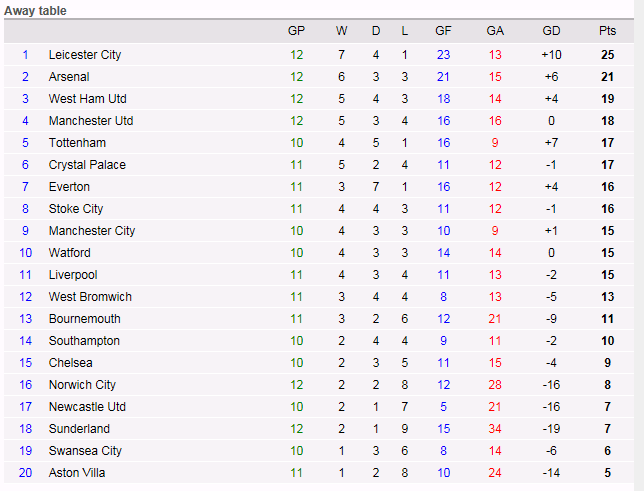Open Tottenham team page link

[77, 143]
